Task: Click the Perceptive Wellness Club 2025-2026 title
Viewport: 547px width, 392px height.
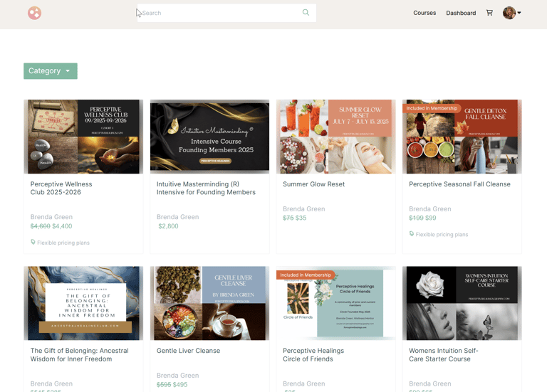Action: (61, 188)
